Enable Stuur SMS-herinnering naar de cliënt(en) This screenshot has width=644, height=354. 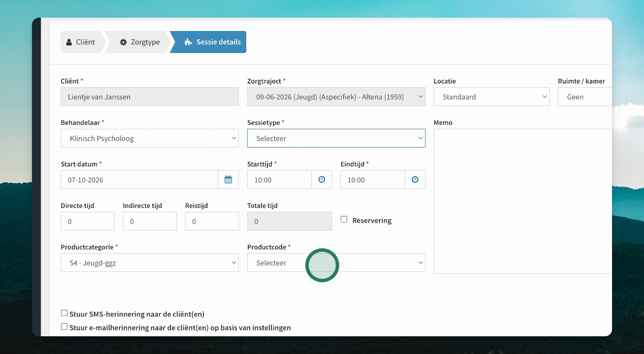tap(64, 313)
